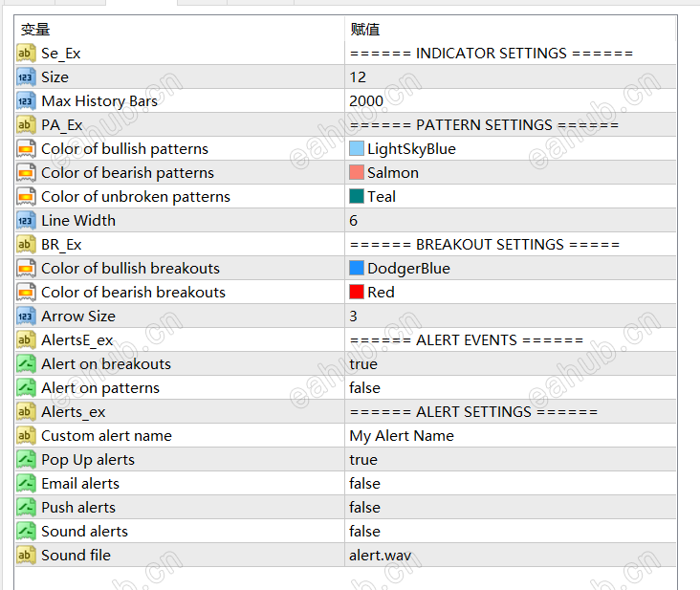The image size is (700, 590).
Task: Click the integer icon beside Size
Action: coord(26,77)
